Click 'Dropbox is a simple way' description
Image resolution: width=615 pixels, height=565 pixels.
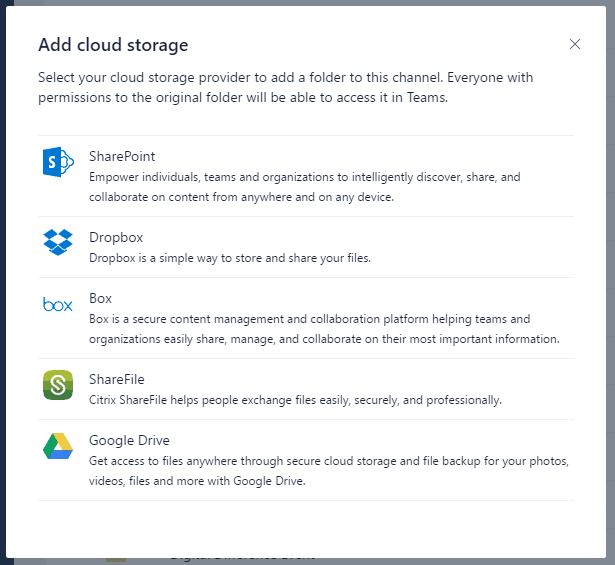[x=230, y=258]
